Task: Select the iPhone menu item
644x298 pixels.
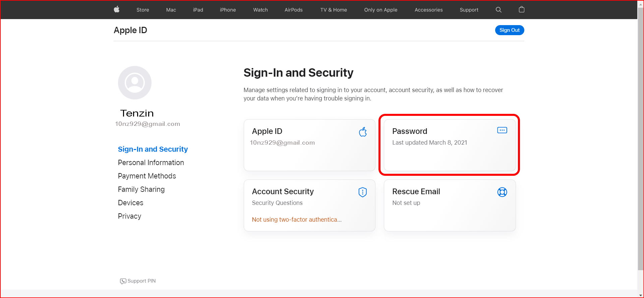Action: coord(228,10)
